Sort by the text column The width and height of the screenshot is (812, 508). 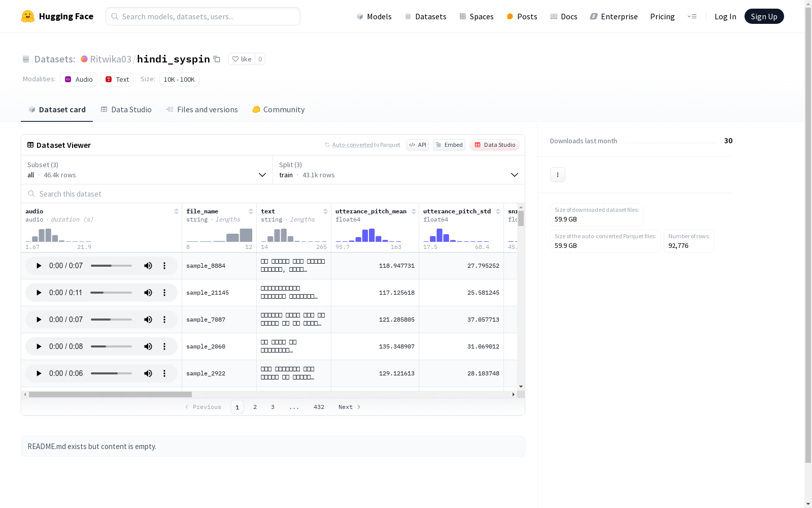325,211
